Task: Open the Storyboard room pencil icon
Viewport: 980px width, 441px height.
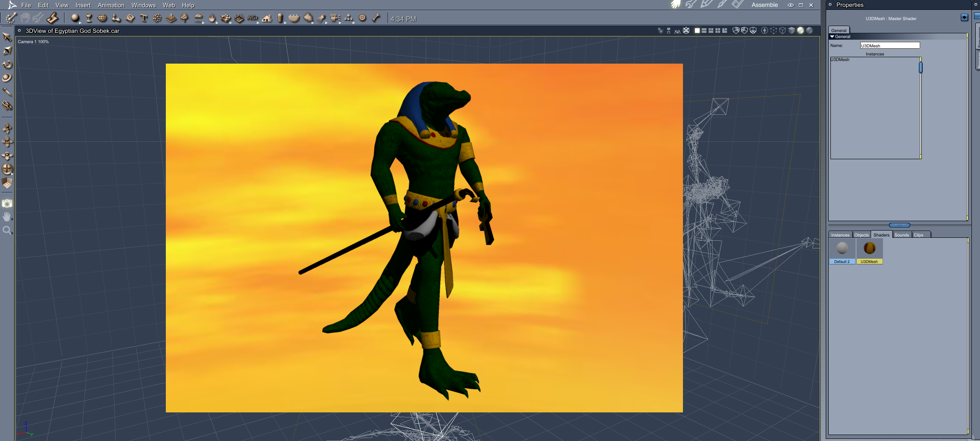Action: click(x=706, y=5)
